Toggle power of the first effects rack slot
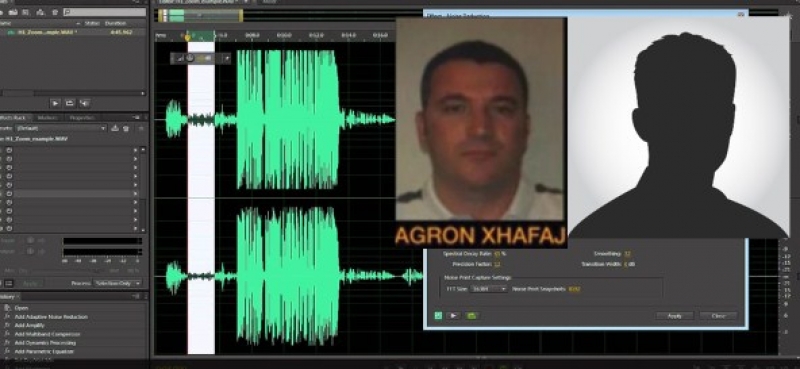The image size is (800, 369). coord(9,150)
